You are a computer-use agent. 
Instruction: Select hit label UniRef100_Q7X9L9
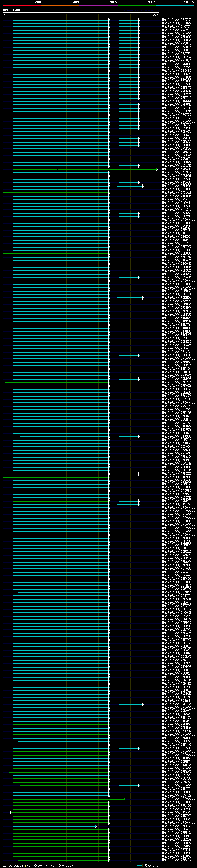[177, 192]
